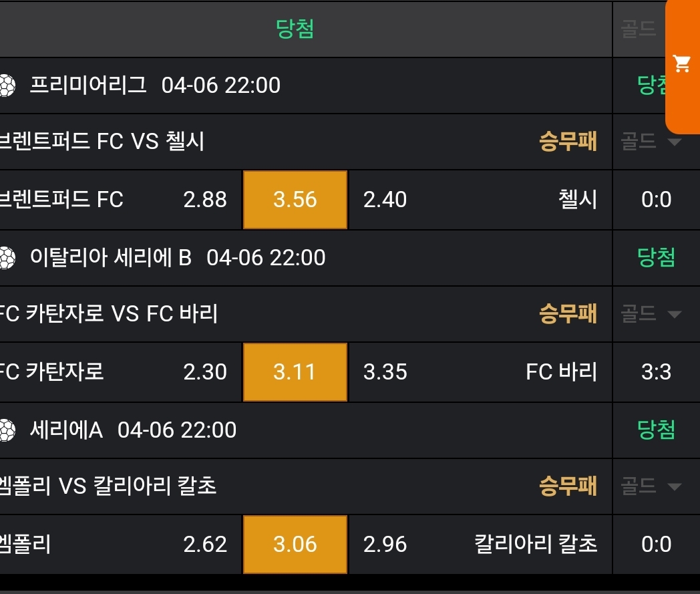This screenshot has height=594, width=700.
Task: Pick Chelsea away win odds 2.40
Action: pyautogui.click(x=385, y=200)
